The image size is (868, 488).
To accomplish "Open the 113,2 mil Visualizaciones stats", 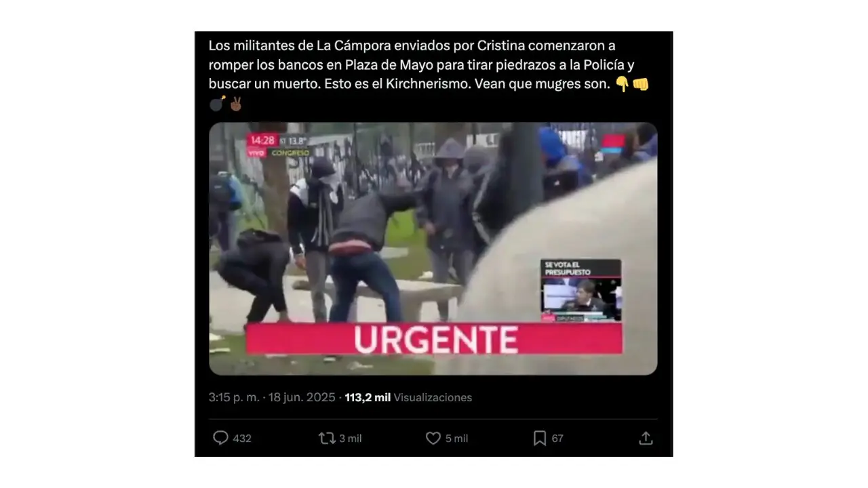I will [x=408, y=398].
